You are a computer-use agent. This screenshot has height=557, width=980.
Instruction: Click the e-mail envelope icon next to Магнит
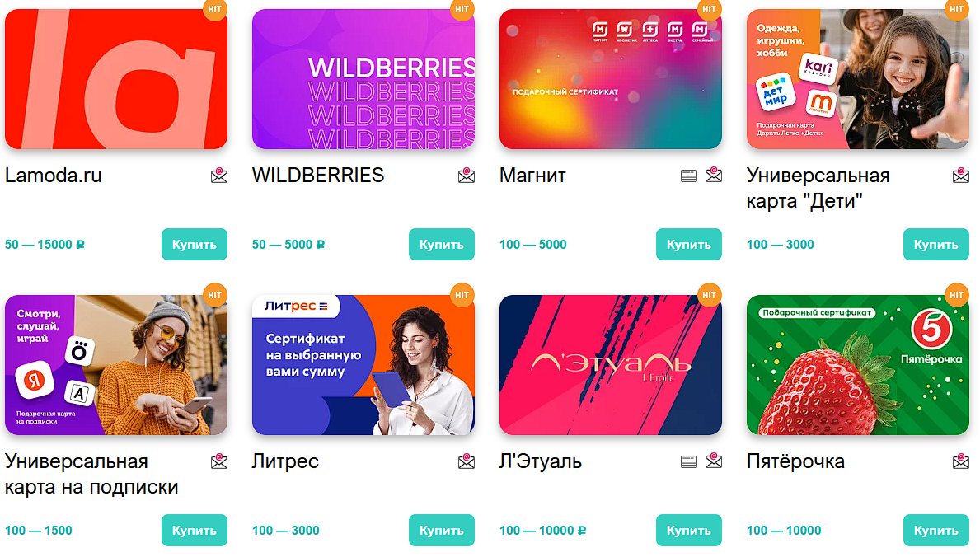pyautogui.click(x=714, y=176)
